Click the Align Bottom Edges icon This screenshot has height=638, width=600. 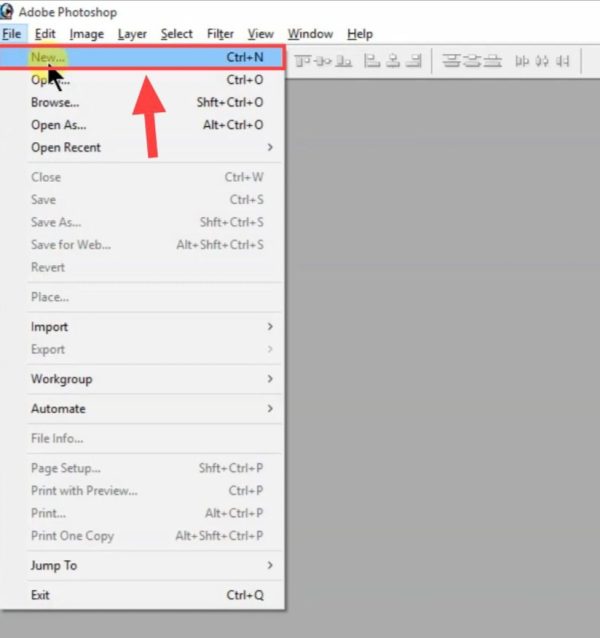pyautogui.click(x=344, y=61)
